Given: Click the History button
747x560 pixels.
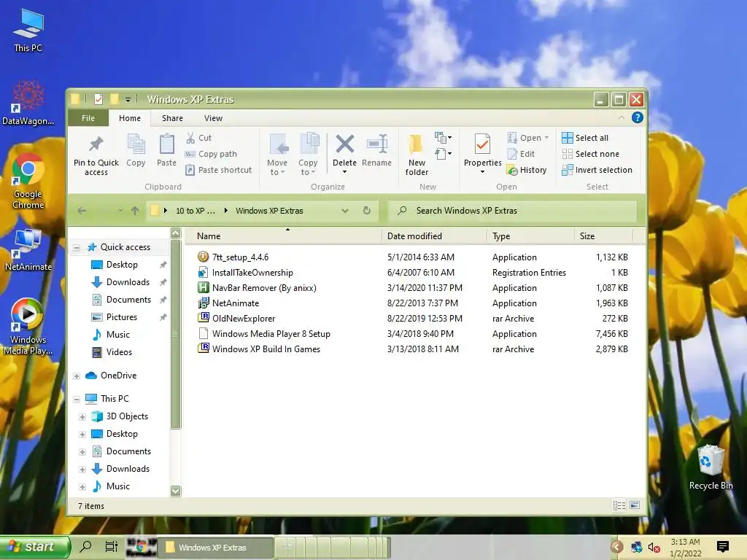Looking at the screenshot, I should [527, 170].
